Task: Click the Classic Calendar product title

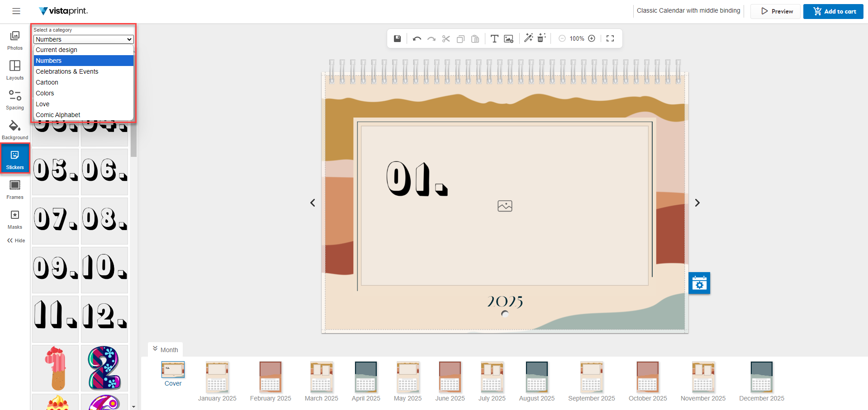Action: tap(688, 10)
